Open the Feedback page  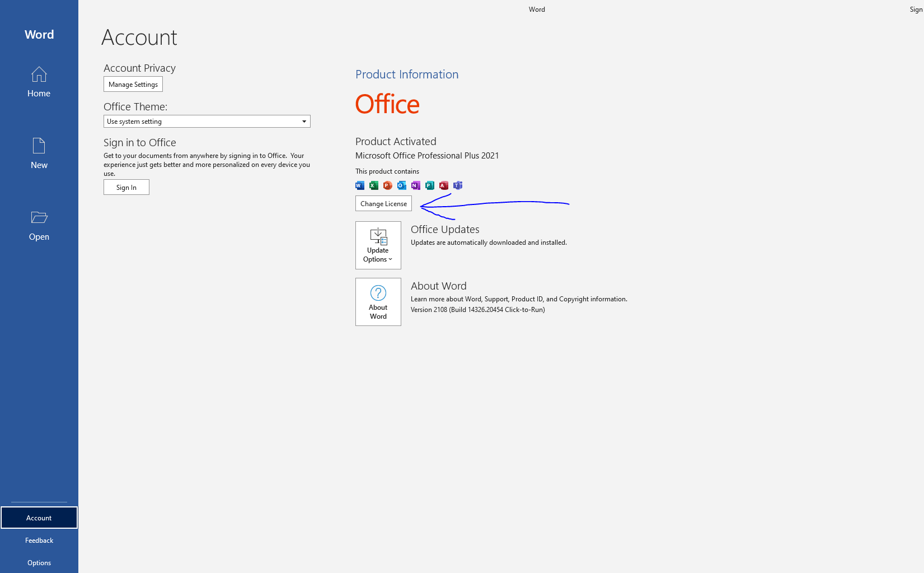click(39, 540)
